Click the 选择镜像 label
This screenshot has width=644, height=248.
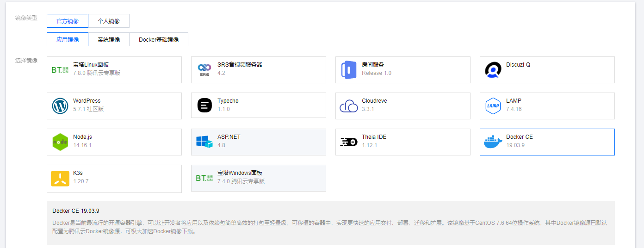(x=26, y=61)
